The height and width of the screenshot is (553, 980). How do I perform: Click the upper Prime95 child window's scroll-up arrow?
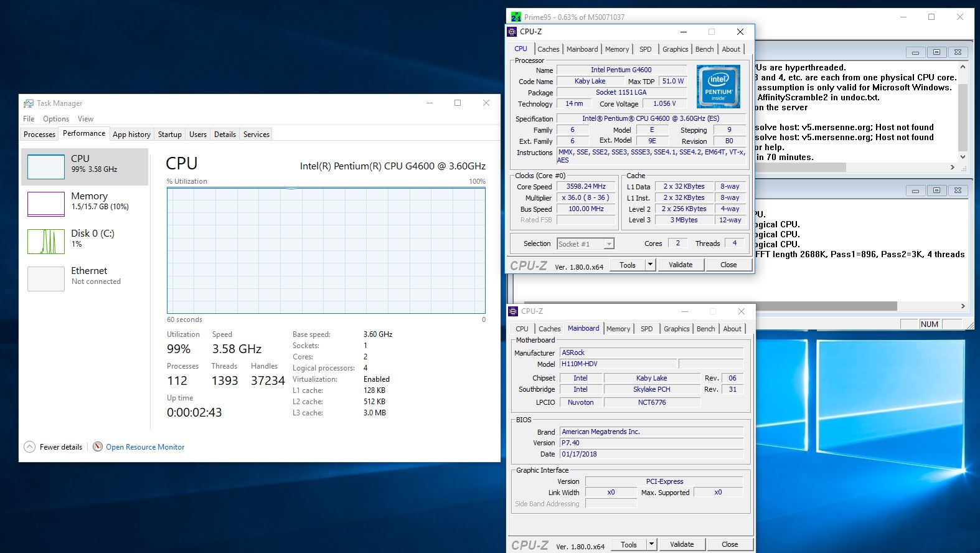point(963,67)
